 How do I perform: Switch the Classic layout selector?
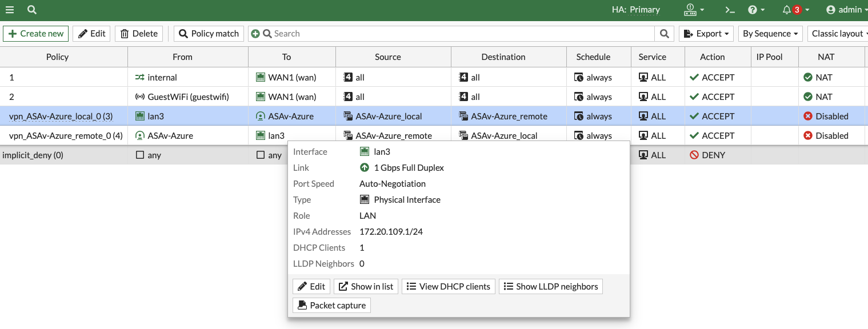(x=838, y=34)
